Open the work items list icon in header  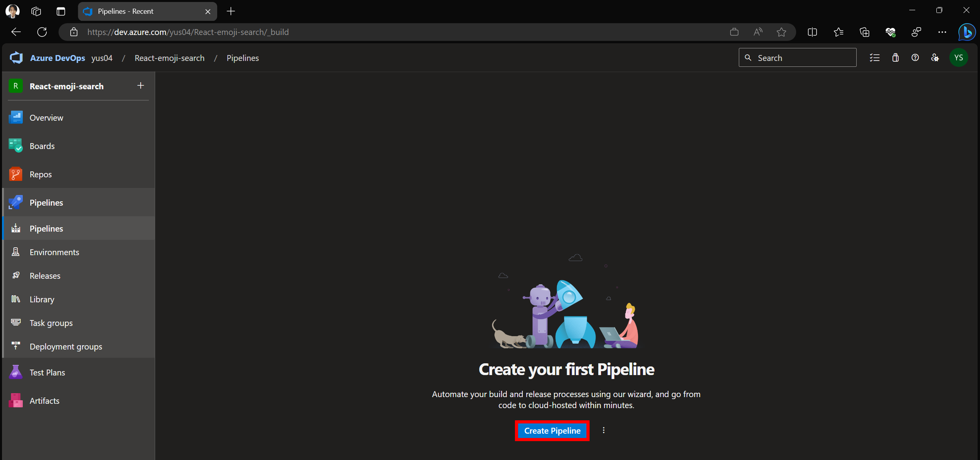click(x=875, y=58)
